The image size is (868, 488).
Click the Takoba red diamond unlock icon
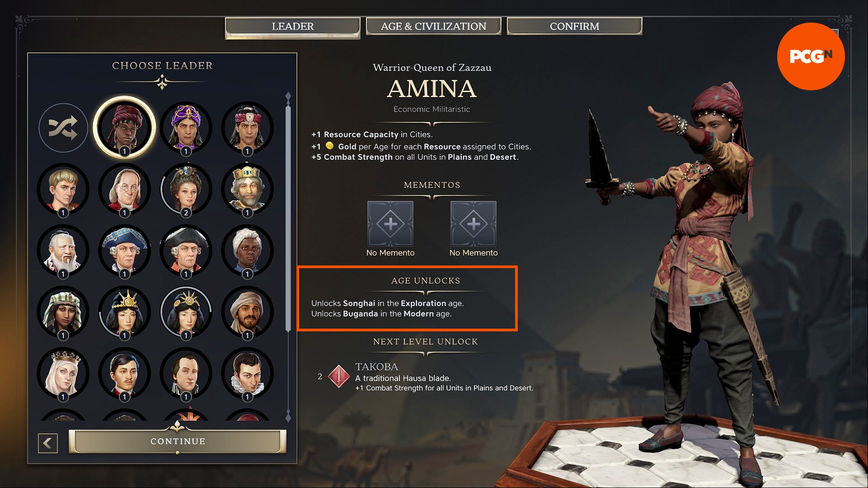[339, 376]
